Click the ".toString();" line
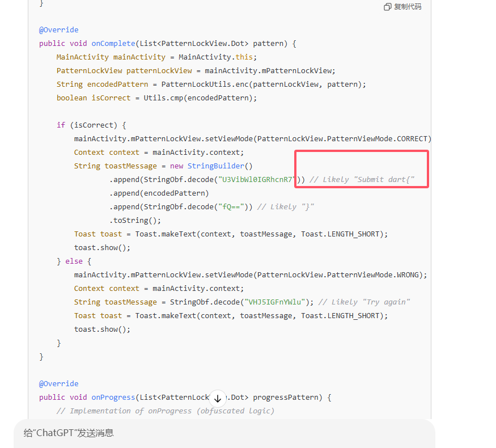496x448 pixels. [135, 220]
